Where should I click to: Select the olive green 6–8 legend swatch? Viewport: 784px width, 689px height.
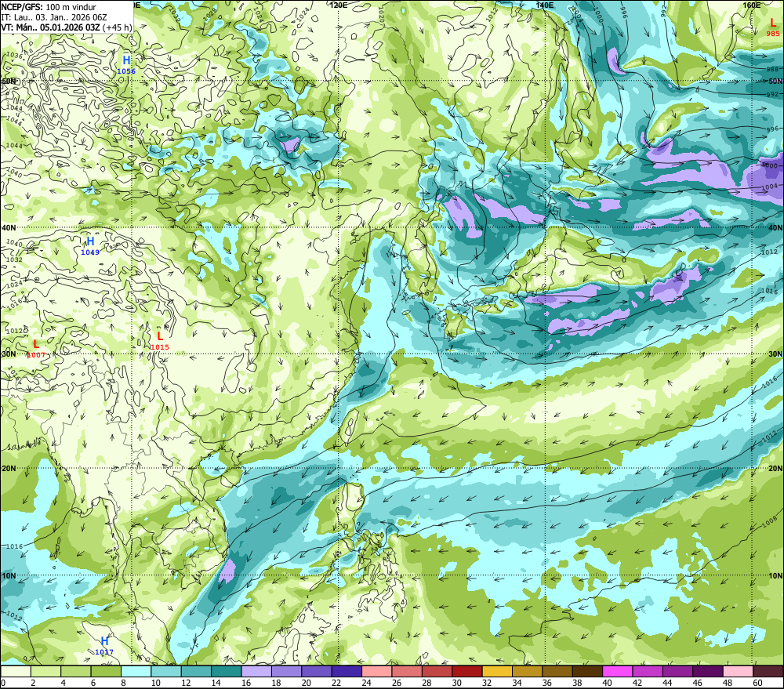(106, 672)
